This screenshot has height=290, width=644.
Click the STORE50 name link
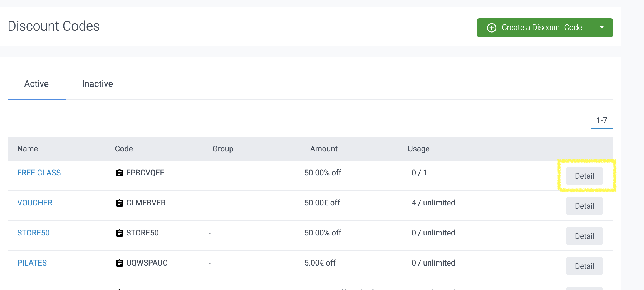(x=33, y=233)
